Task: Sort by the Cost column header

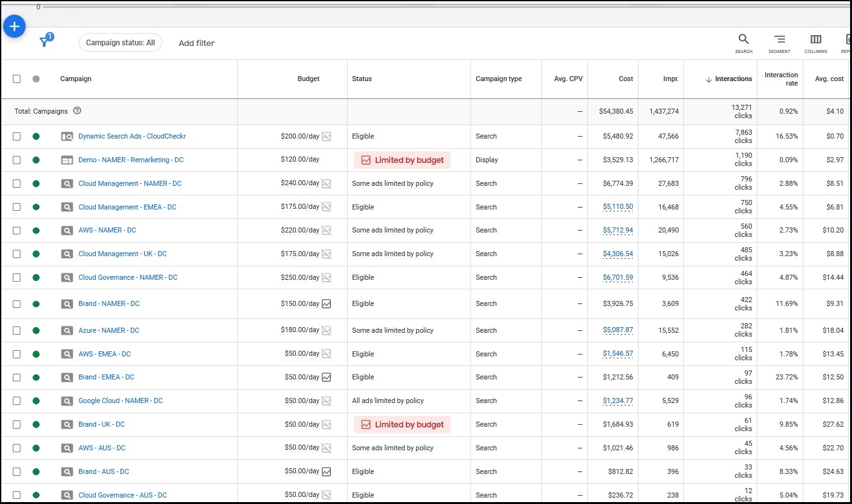Action: click(x=626, y=79)
